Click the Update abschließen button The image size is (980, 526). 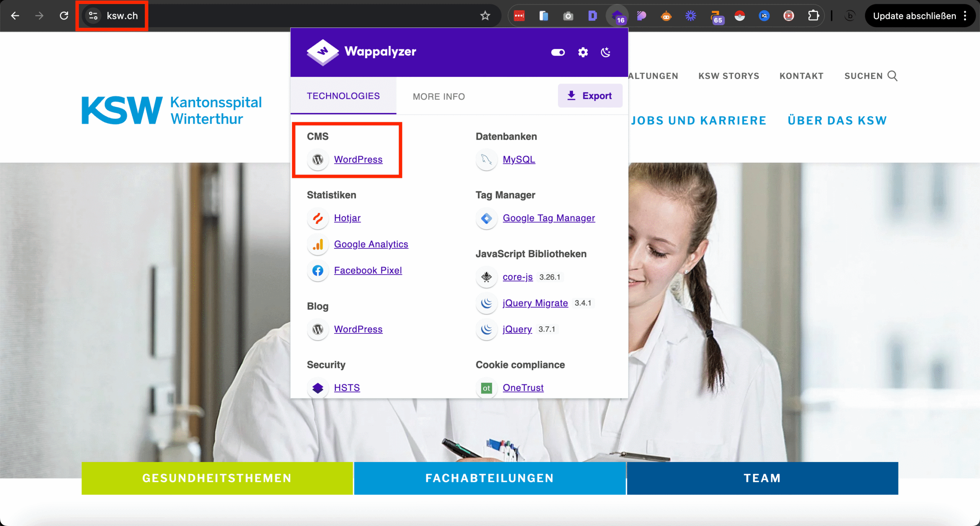pos(915,16)
